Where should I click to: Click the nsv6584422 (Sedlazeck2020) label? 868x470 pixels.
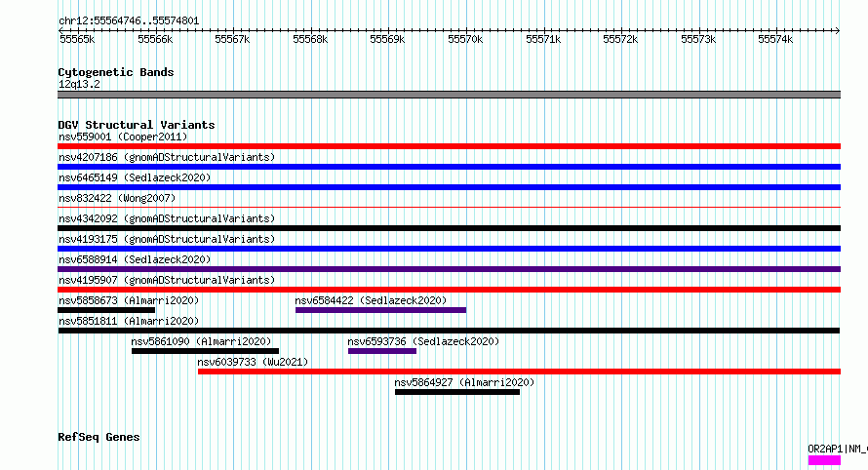(x=371, y=300)
